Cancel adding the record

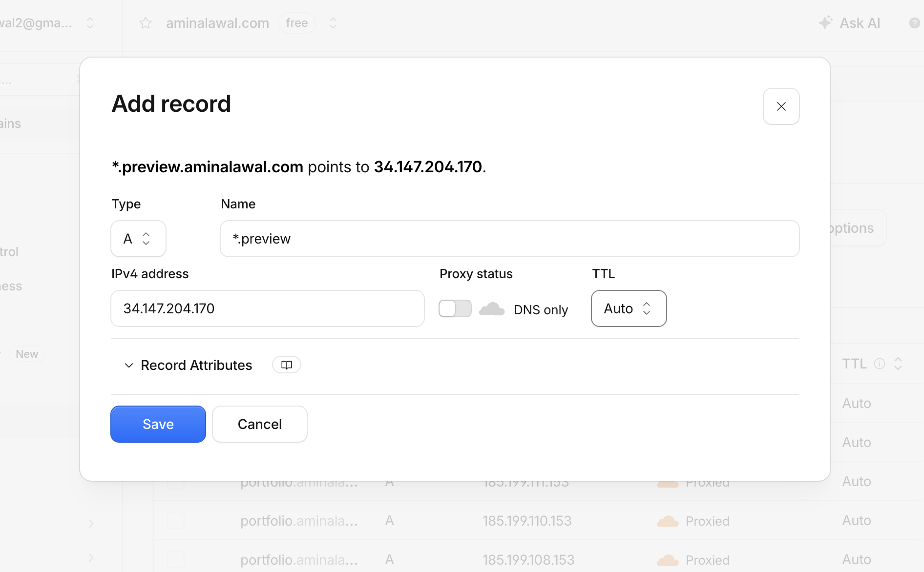click(260, 424)
